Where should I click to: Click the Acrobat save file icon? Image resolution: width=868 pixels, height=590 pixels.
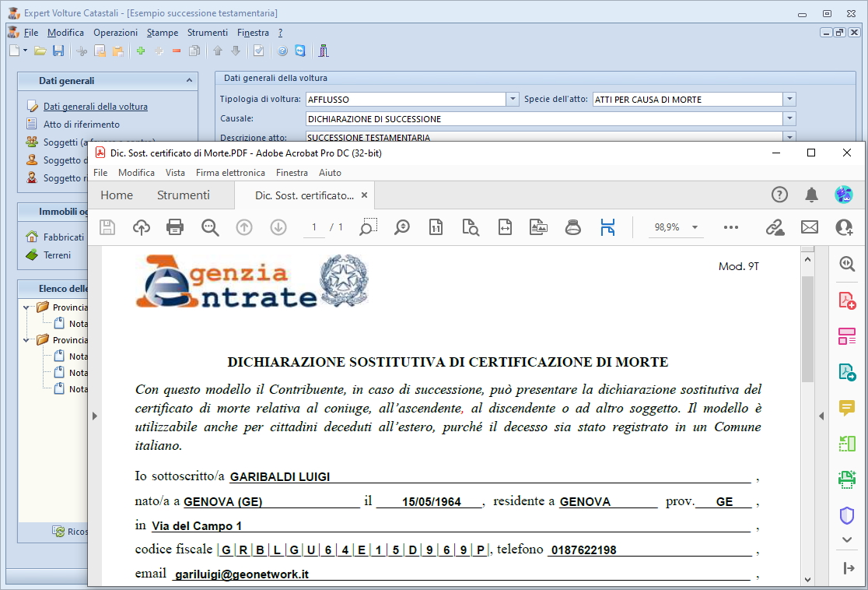[x=107, y=227]
